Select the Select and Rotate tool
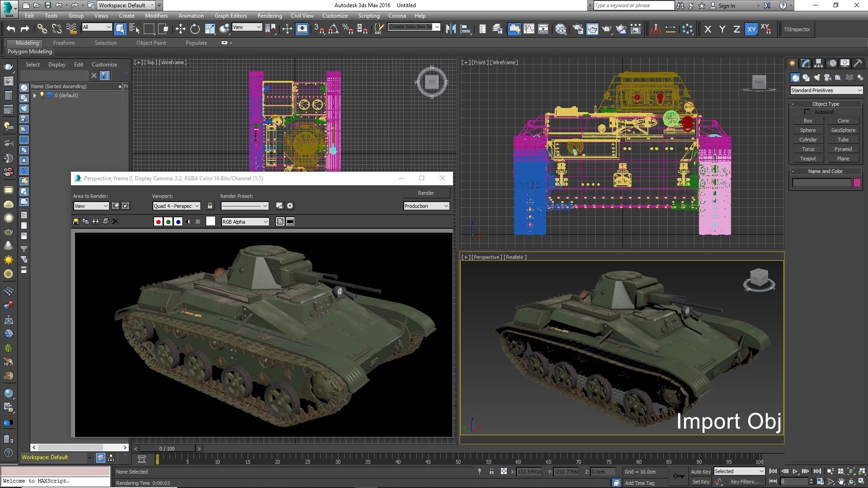 tap(195, 29)
